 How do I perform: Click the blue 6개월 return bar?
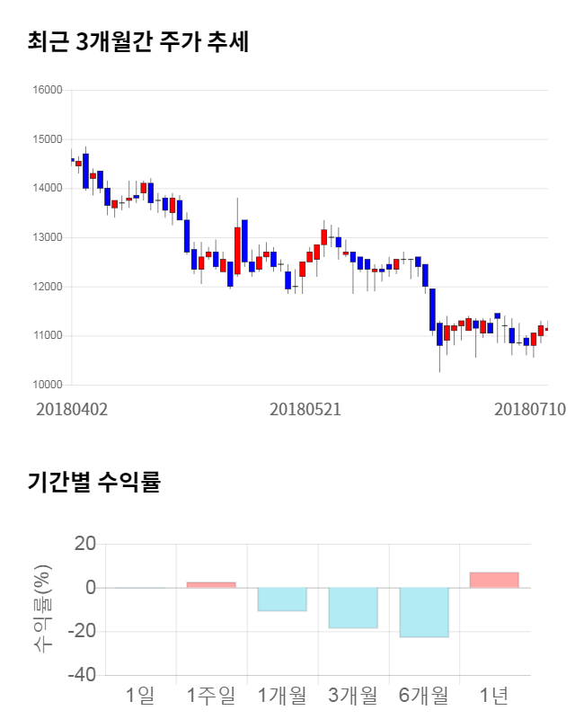(x=424, y=612)
